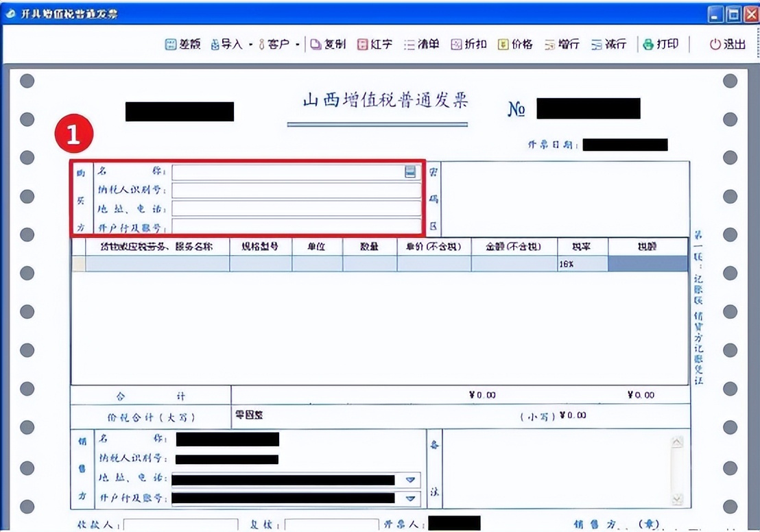Open the seller 开户行及账号 dropdown arrow
Viewport: 760px width, 532px height.
click(x=411, y=499)
